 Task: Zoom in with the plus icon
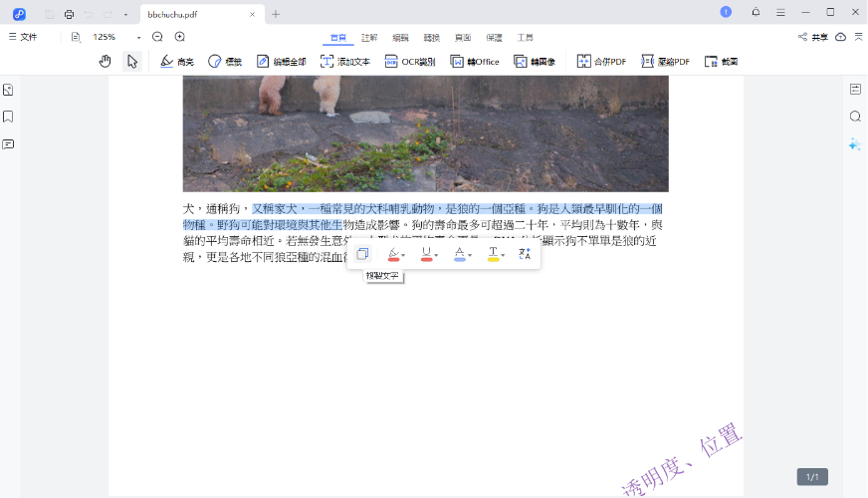[x=180, y=37]
